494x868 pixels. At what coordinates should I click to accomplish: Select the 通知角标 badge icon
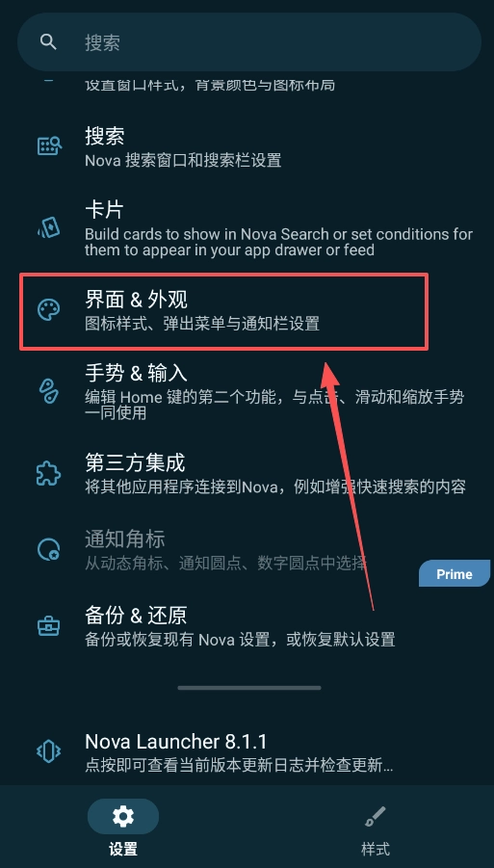click(x=49, y=550)
